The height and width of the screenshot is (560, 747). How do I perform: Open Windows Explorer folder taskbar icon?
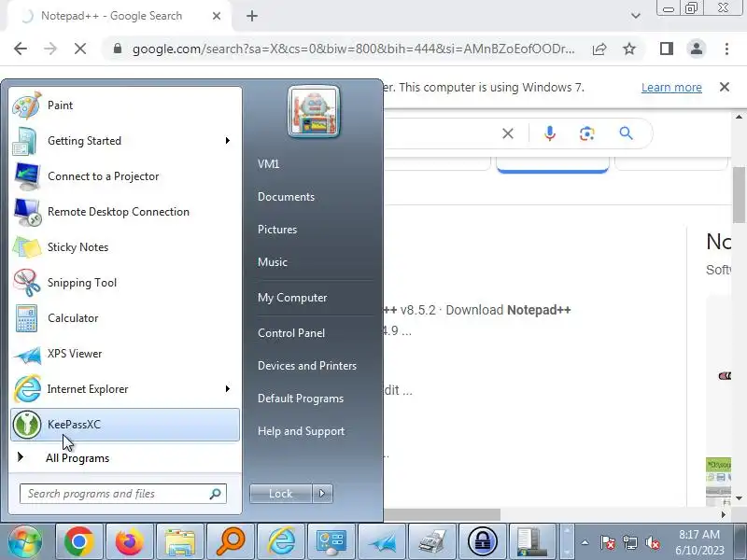pos(179,542)
